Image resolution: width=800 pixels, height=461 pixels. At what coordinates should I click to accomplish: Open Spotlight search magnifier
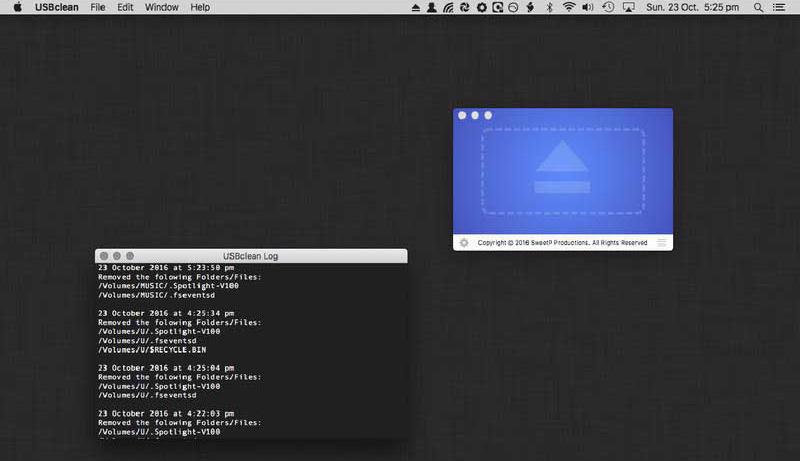tap(757, 7)
